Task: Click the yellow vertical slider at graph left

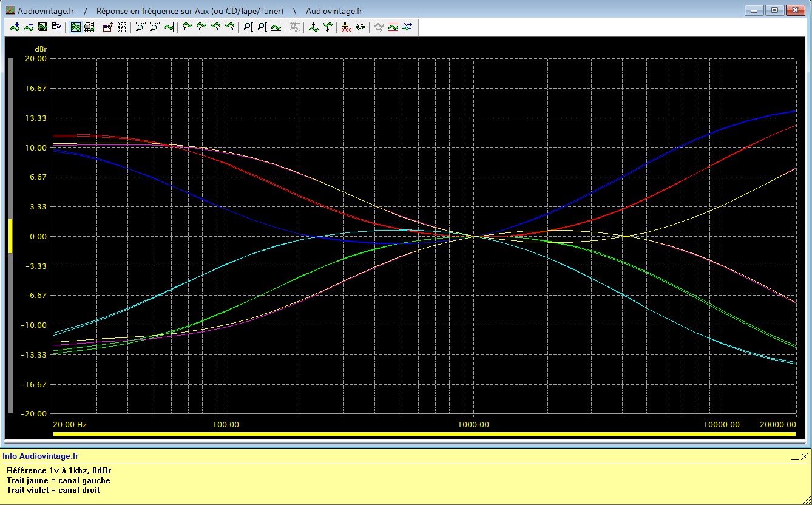Action: pos(10,236)
